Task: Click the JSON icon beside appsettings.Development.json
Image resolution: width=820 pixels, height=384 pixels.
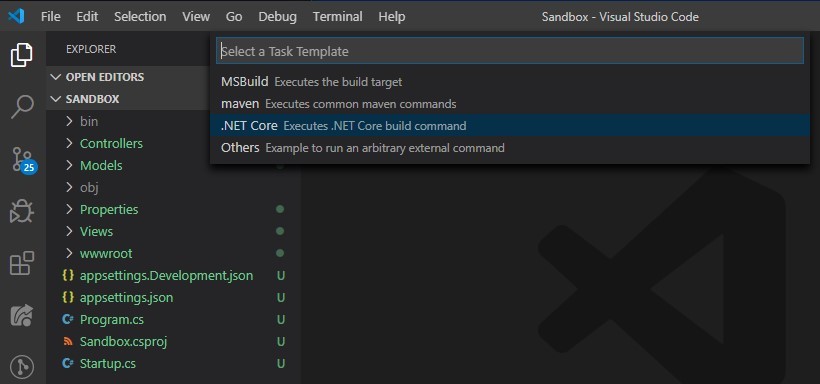Action: pyautogui.click(x=67, y=275)
